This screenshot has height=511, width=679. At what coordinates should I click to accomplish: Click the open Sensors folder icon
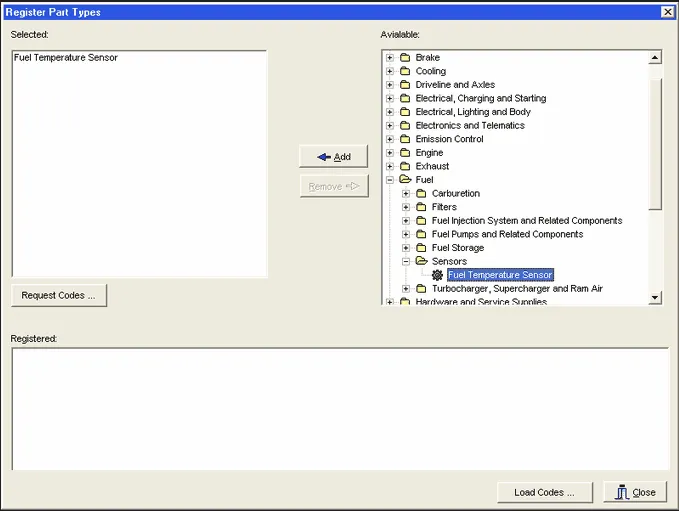click(421, 261)
